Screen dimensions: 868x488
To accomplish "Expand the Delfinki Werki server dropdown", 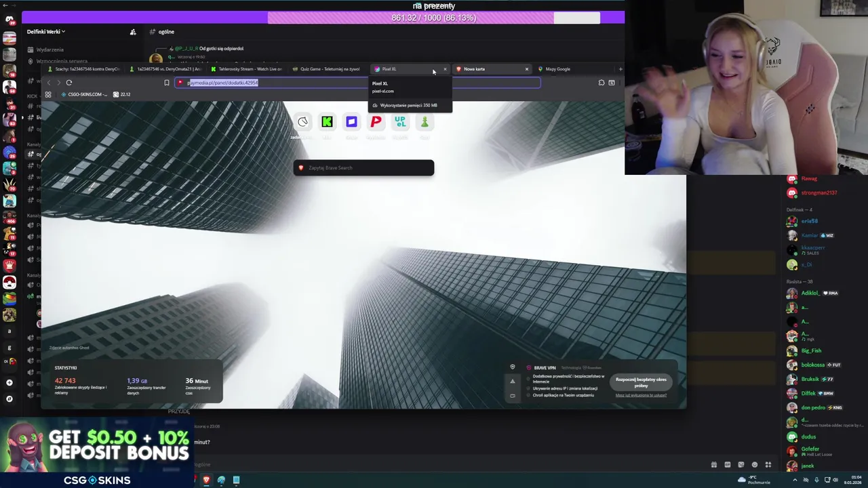I will coord(46,32).
